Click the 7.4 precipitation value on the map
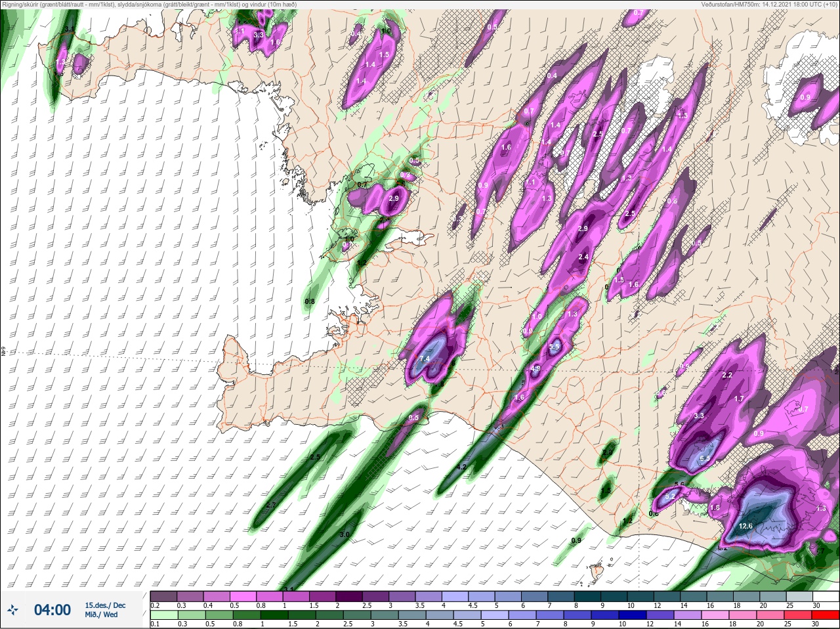 coord(424,359)
